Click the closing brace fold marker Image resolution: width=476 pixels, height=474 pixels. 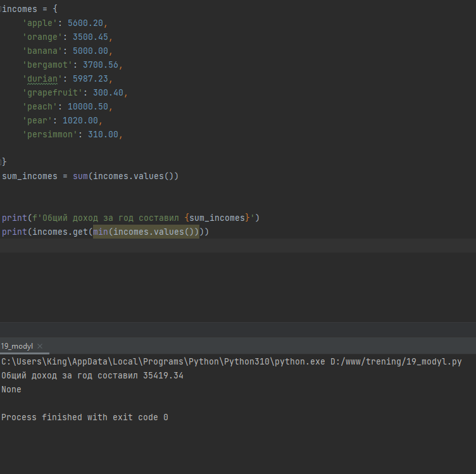(x=1, y=162)
